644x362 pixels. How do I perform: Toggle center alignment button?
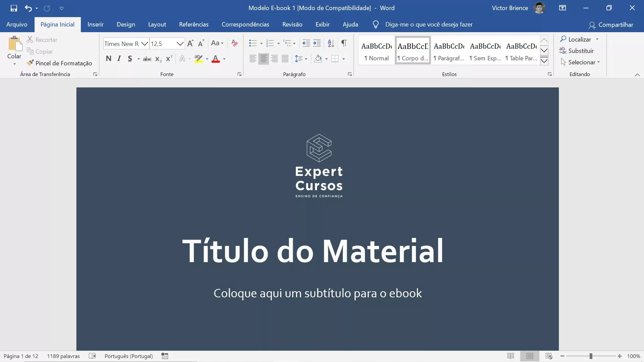coord(264,59)
